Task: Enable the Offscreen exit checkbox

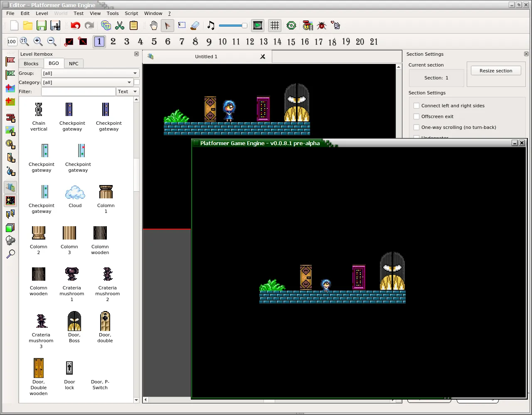Action: pyautogui.click(x=416, y=116)
